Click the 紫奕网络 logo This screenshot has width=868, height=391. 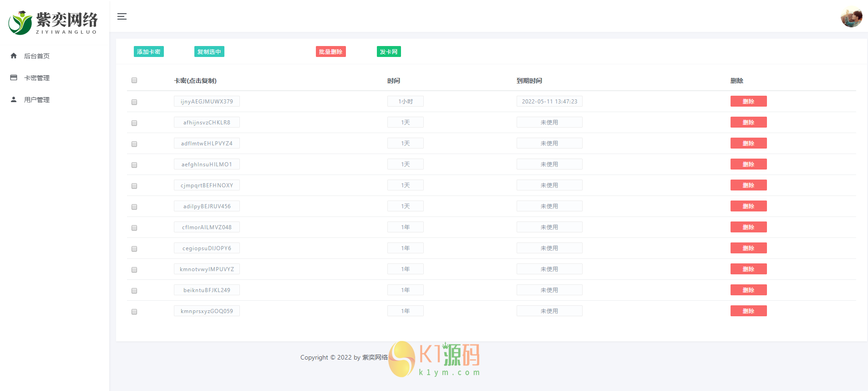53,22
